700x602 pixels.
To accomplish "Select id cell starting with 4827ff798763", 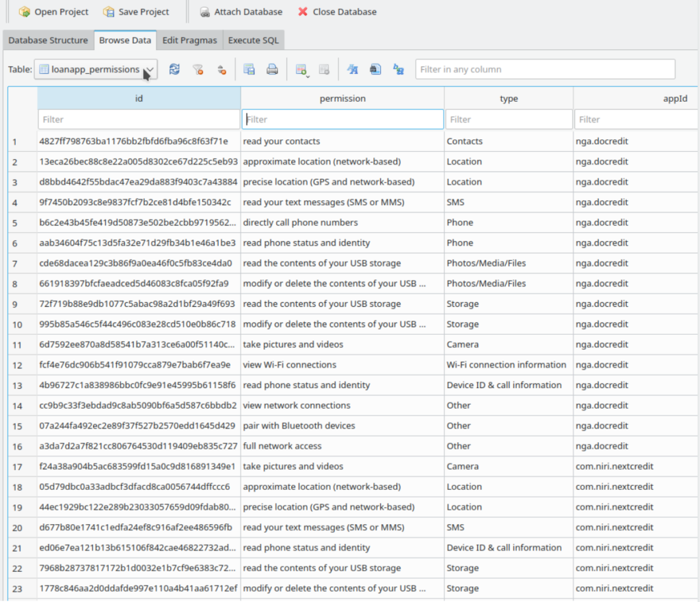I will click(139, 141).
